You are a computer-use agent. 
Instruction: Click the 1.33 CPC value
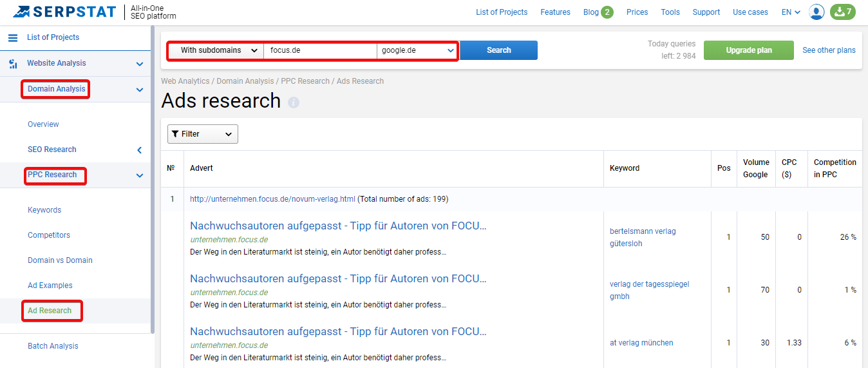(794, 343)
